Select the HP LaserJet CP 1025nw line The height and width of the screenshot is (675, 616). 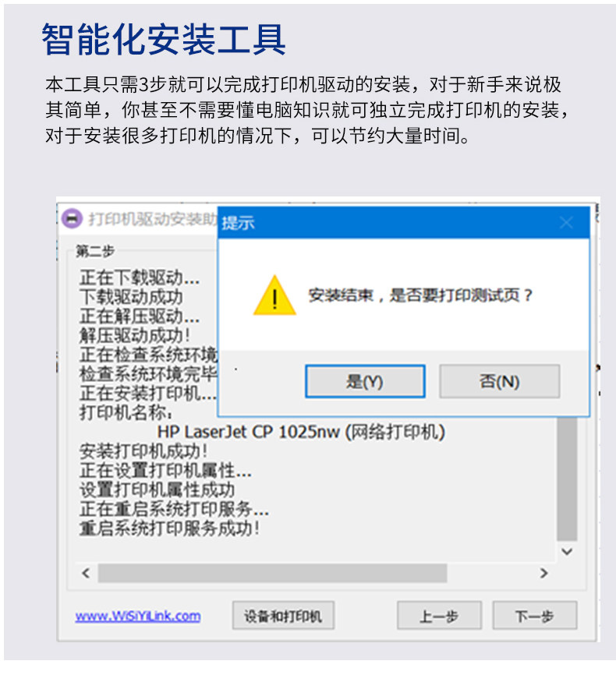tap(301, 432)
